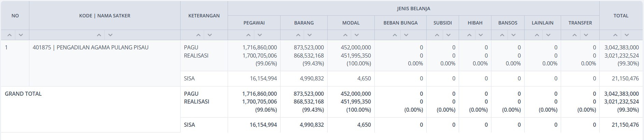The image size is (644, 140).
Task: Sort KETERANGAN column ascending
Action: click(198, 35)
